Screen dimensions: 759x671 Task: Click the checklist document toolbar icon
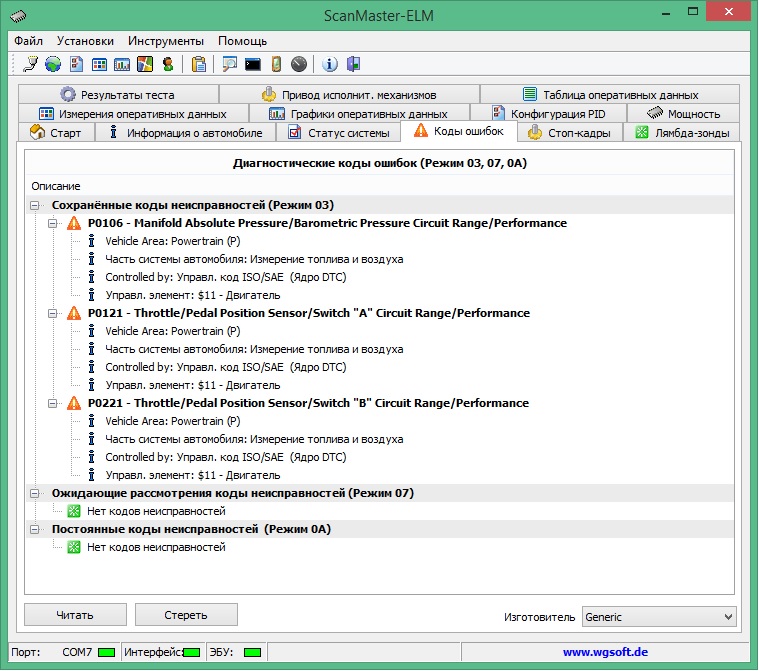click(76, 64)
